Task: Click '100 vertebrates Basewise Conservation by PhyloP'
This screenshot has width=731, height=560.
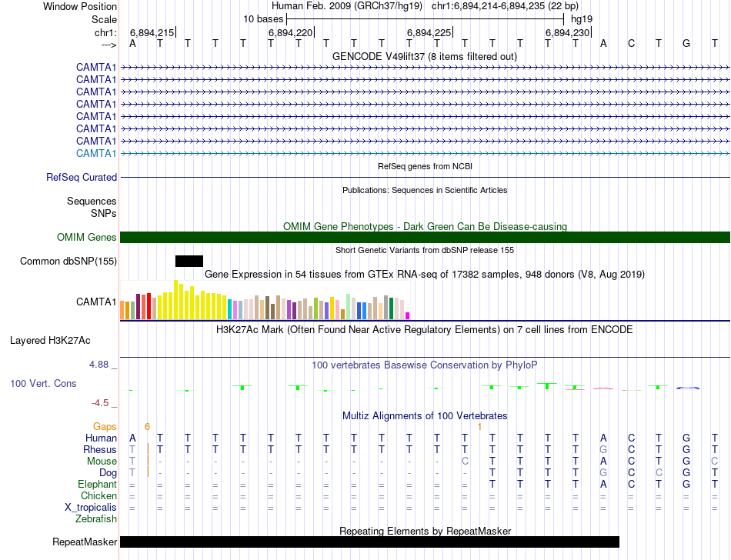Action: click(x=424, y=365)
